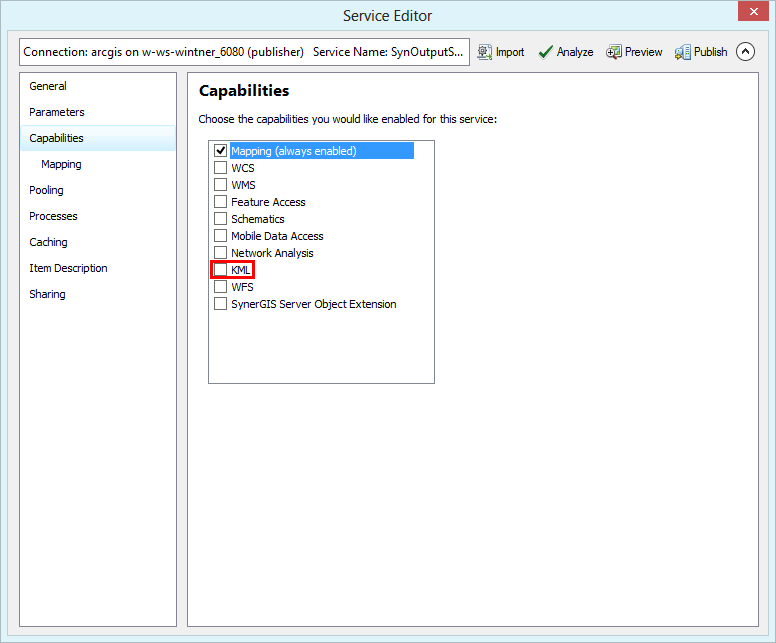
Task: Close the Service Editor window
Action: coord(751,13)
